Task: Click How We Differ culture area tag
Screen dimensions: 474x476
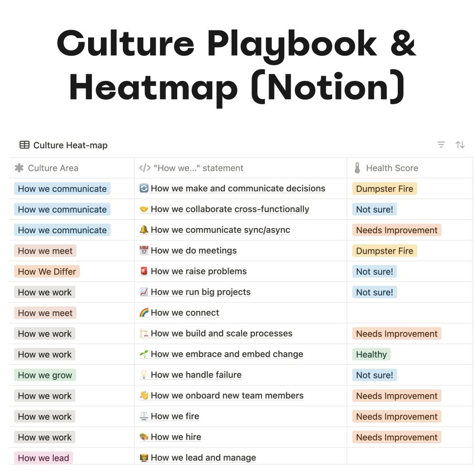Action: (47, 271)
